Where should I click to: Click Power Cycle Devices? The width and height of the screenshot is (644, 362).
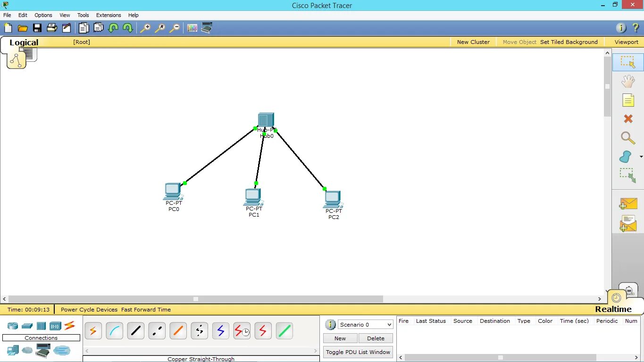89,310
